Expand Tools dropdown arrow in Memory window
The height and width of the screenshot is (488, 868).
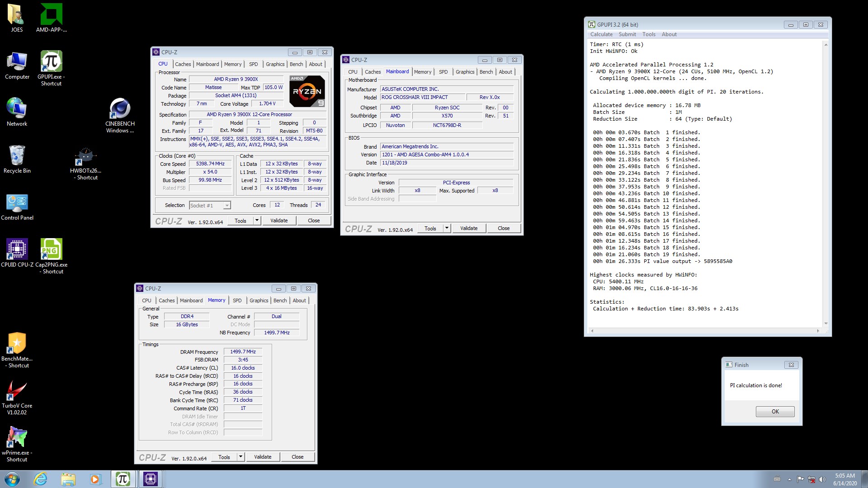click(241, 457)
